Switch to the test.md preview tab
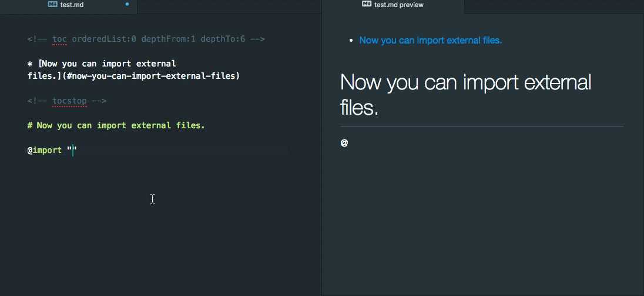This screenshot has width=644, height=296. pyautogui.click(x=394, y=6)
